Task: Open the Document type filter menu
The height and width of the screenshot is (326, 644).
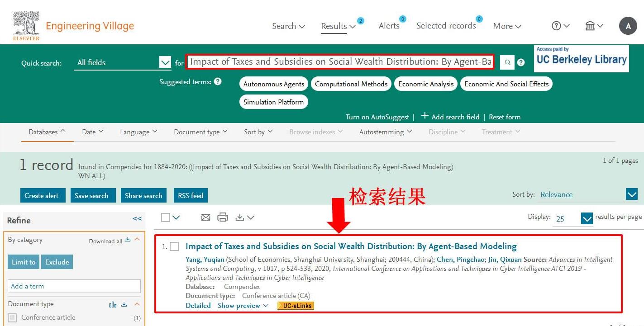Action: click(201, 132)
